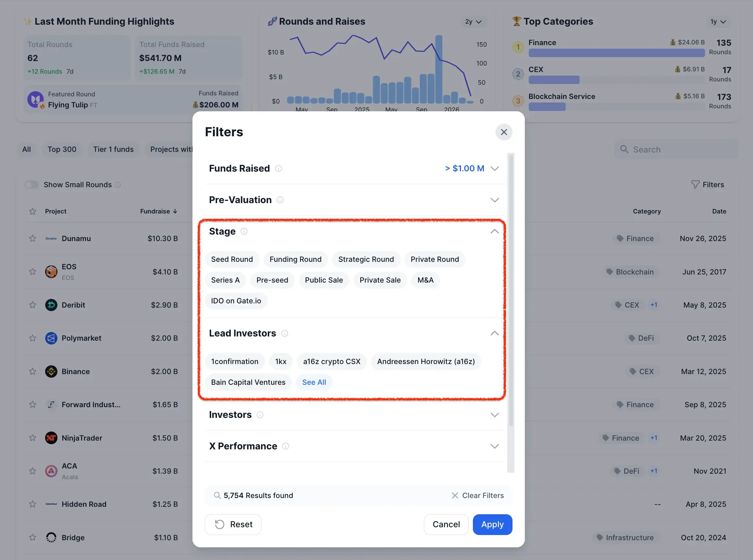Click the blue Apply button
The height and width of the screenshot is (560, 753).
tap(492, 524)
